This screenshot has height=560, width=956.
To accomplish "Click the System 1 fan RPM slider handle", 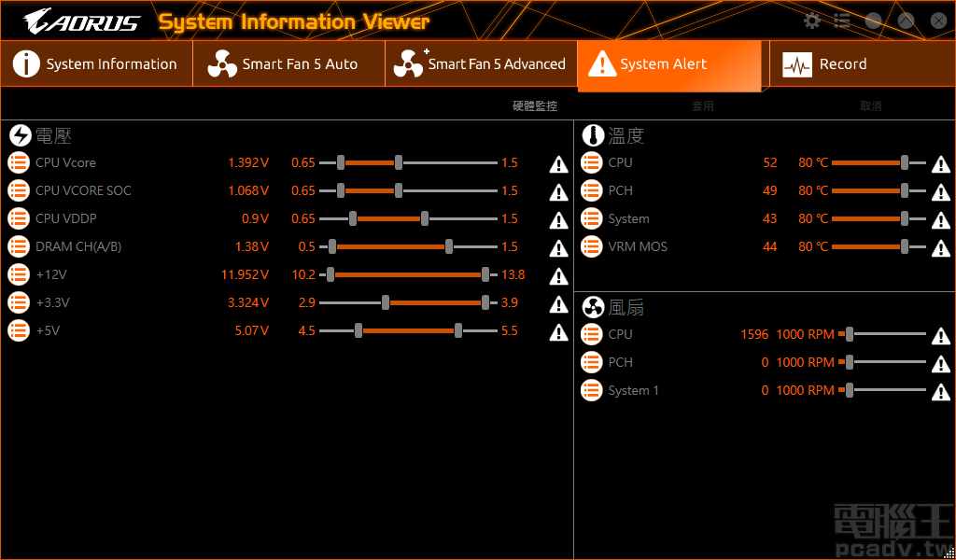I will [x=849, y=390].
